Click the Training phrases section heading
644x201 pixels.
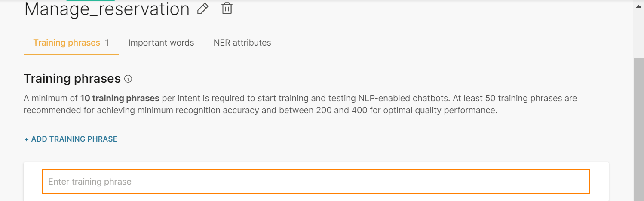72,78
